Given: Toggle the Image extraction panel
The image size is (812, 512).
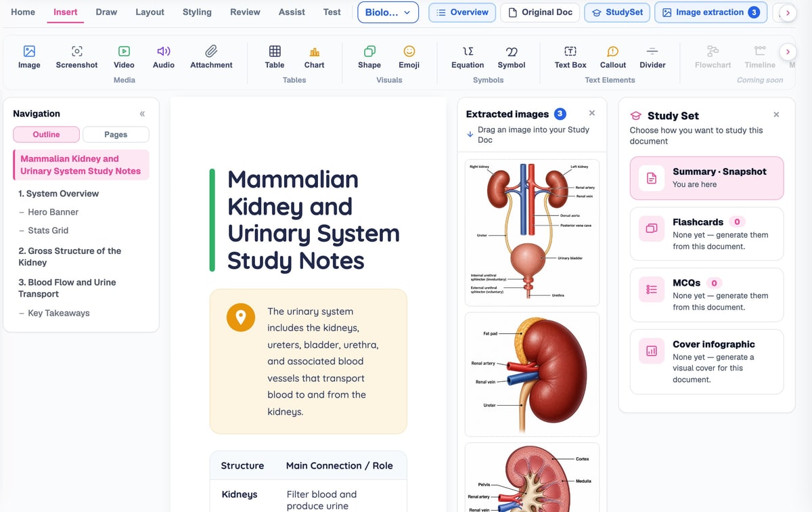Looking at the screenshot, I should click(x=710, y=12).
